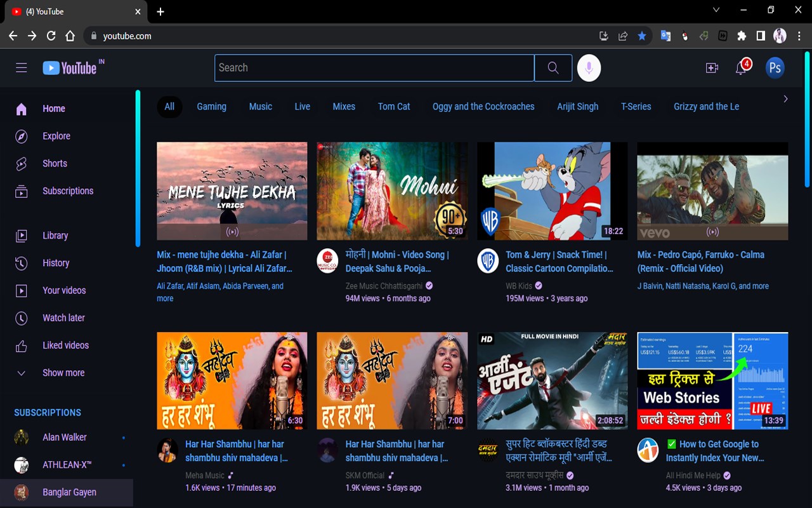Click the browser forward arrow
The image size is (812, 508).
(32, 36)
